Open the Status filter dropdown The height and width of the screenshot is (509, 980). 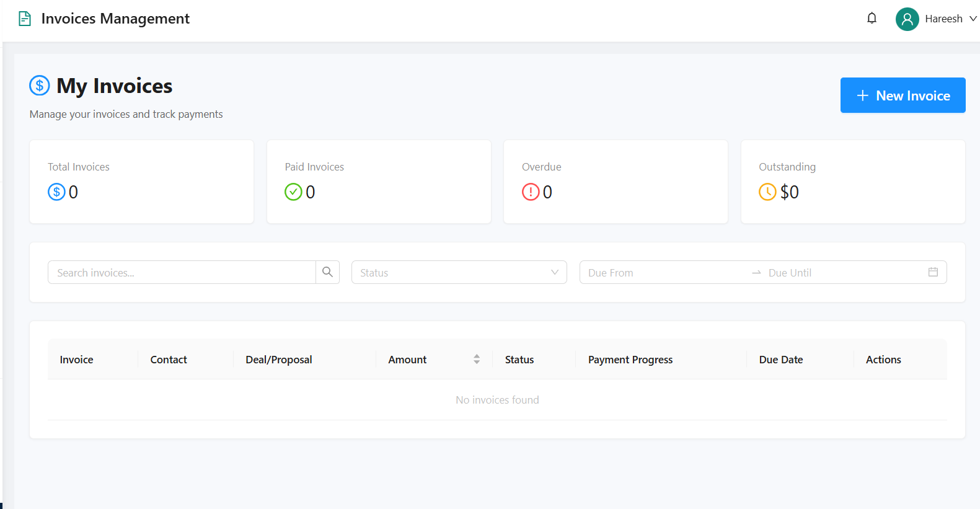pyautogui.click(x=459, y=272)
